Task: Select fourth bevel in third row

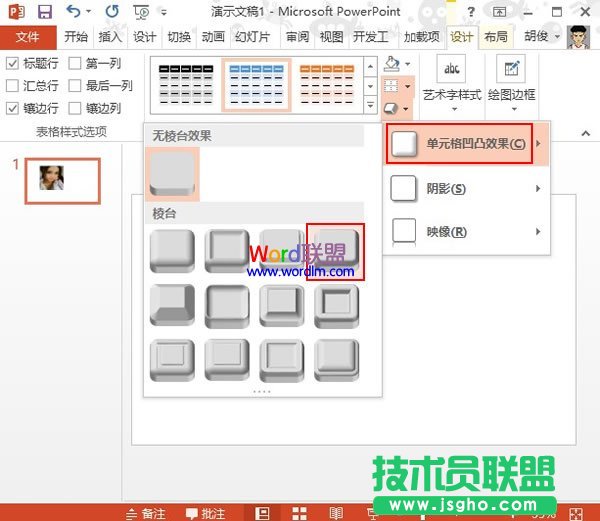Action: 337,360
